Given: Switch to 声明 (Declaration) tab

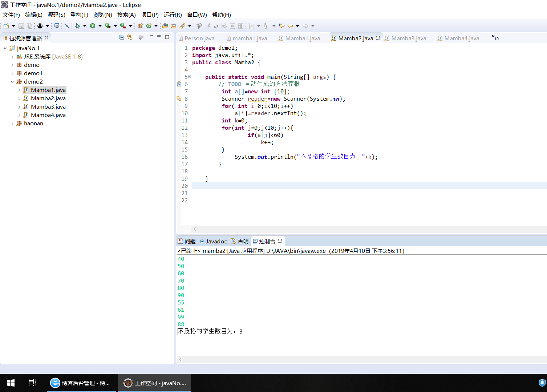Looking at the screenshot, I should 240,241.
